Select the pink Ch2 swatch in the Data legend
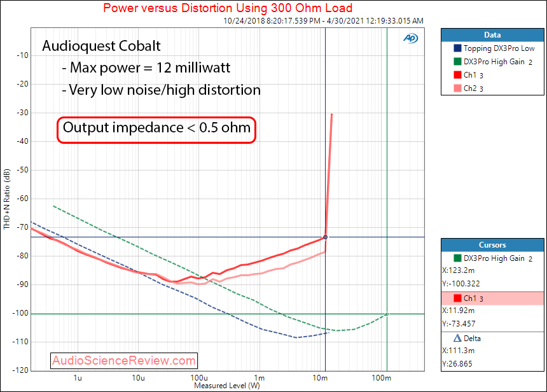 pos(457,88)
